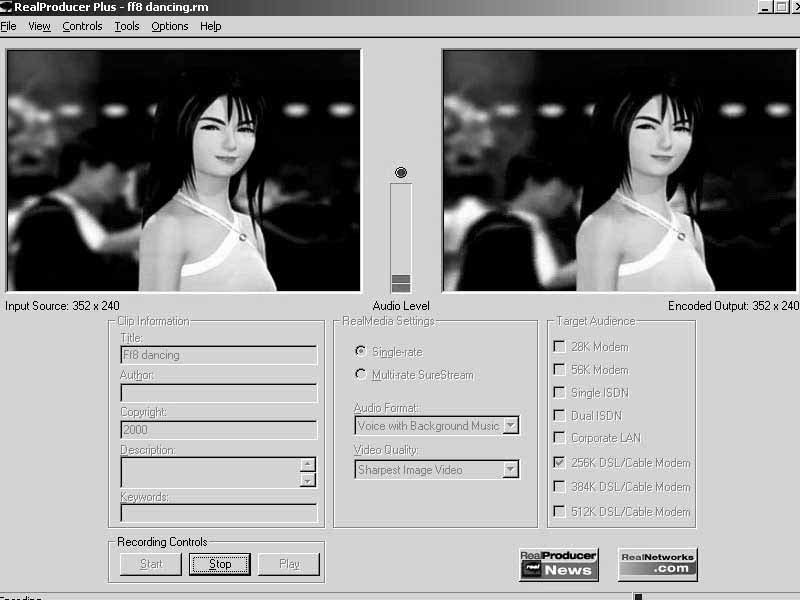
Task: Open the Video Quality dropdown
Action: pos(510,470)
